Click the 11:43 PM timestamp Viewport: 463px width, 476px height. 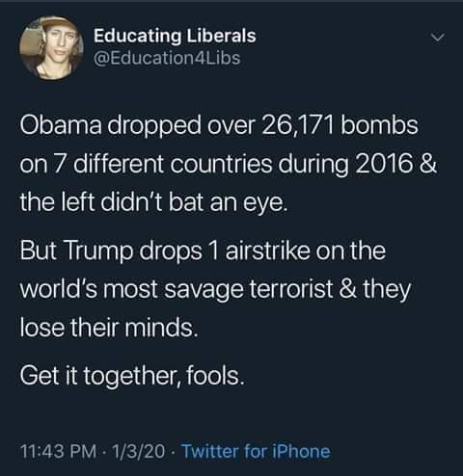pos(59,451)
